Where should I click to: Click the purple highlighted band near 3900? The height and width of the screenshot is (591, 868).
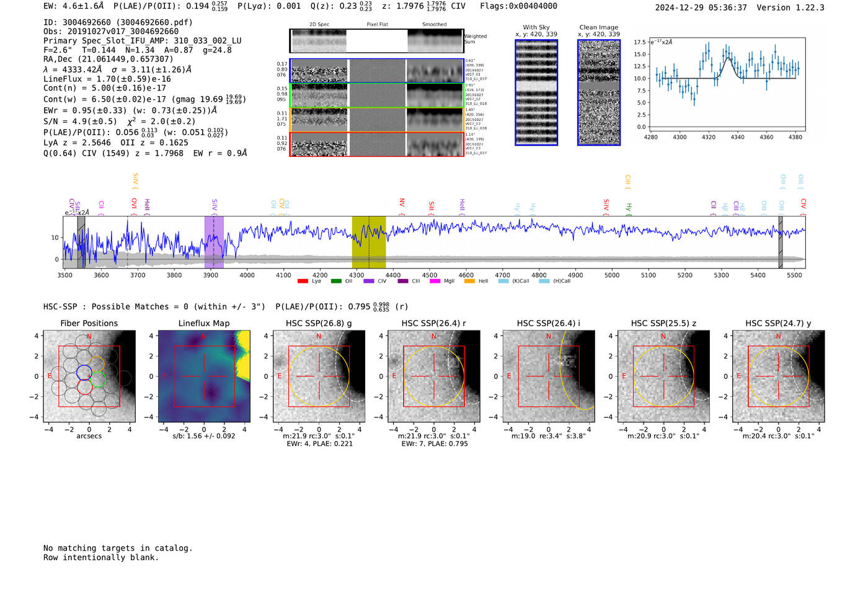(214, 242)
